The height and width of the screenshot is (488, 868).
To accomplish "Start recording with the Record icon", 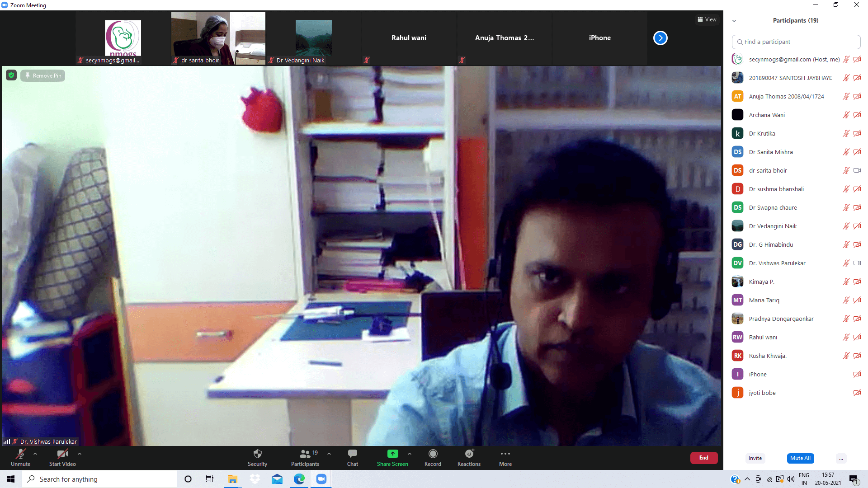I will (433, 454).
